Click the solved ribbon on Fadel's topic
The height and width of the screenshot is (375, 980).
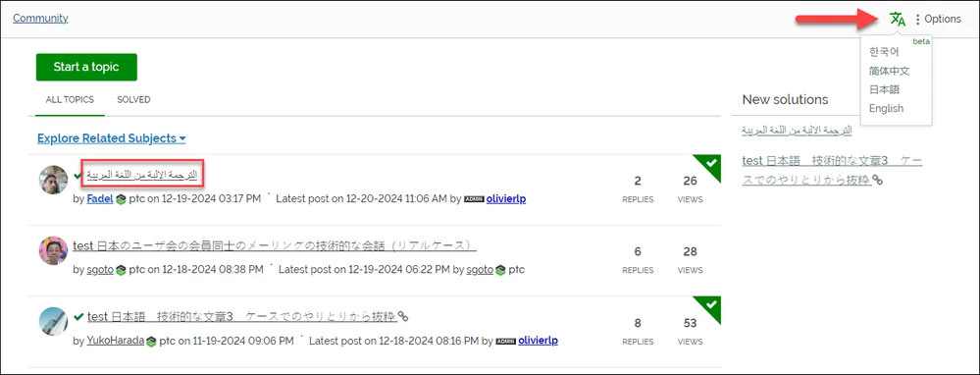tap(706, 168)
